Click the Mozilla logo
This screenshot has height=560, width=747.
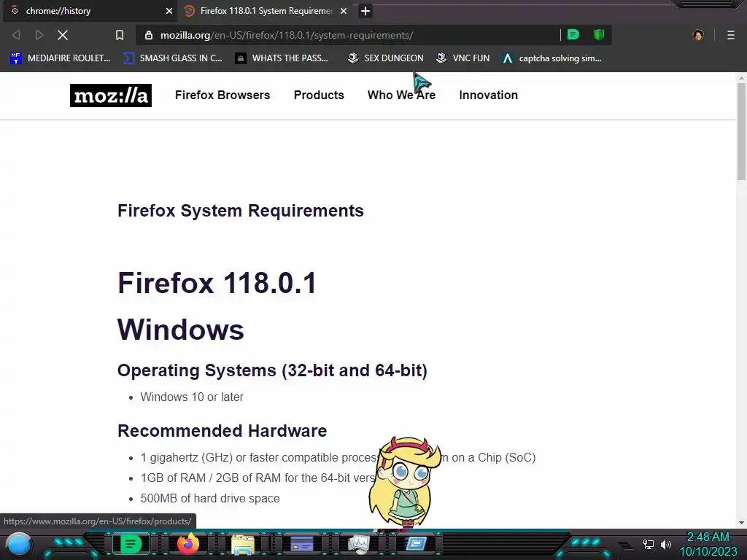pyautogui.click(x=111, y=96)
